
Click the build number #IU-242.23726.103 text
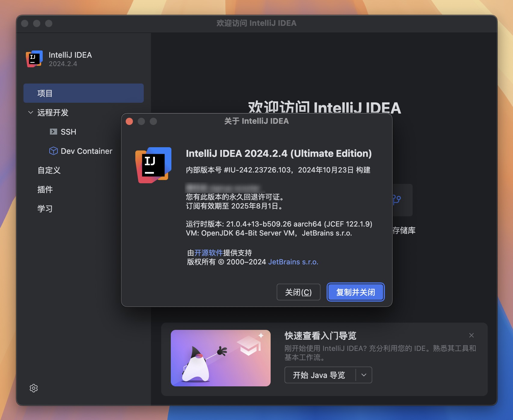pos(257,170)
